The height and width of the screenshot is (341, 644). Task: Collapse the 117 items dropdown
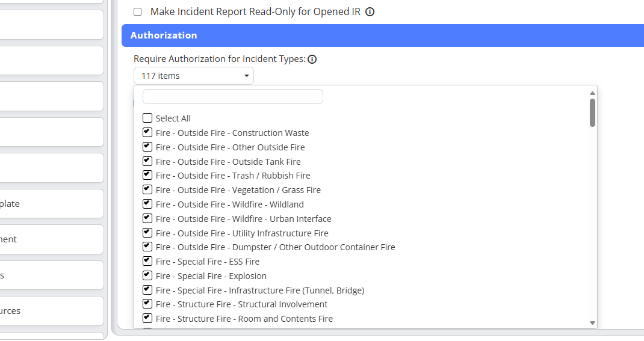[x=193, y=76]
